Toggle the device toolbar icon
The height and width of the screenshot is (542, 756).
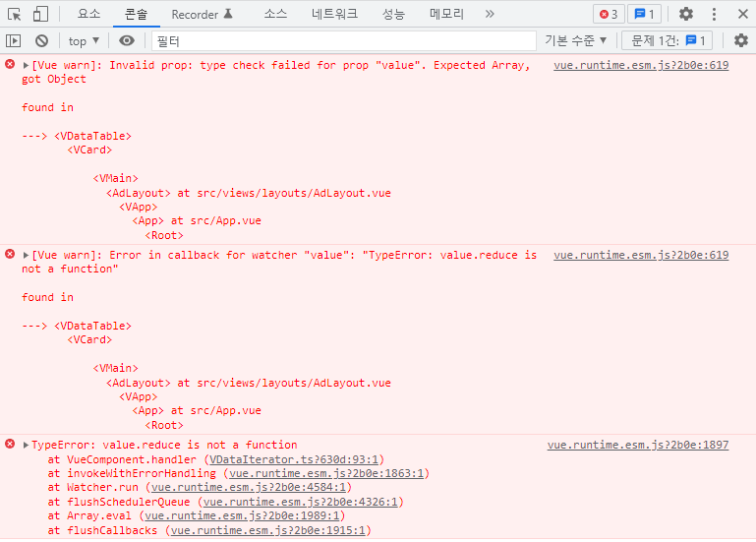click(x=40, y=14)
